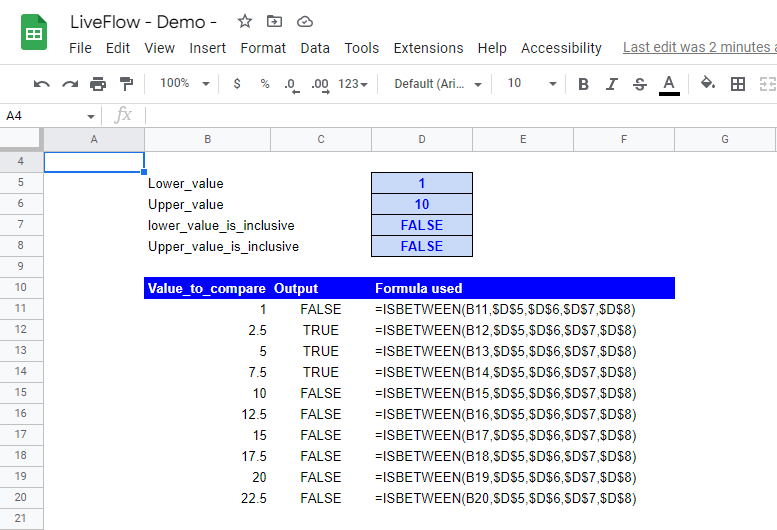Select column A header

tap(94, 139)
